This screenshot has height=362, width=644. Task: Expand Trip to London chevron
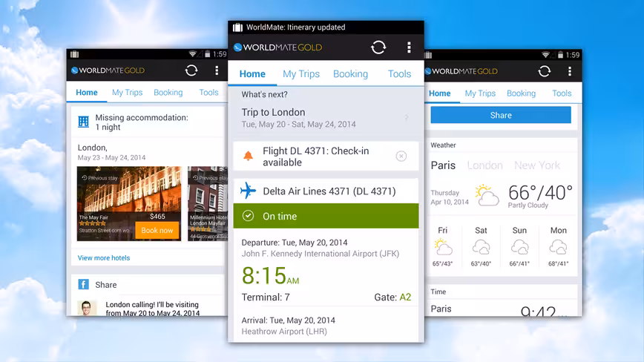407,118
